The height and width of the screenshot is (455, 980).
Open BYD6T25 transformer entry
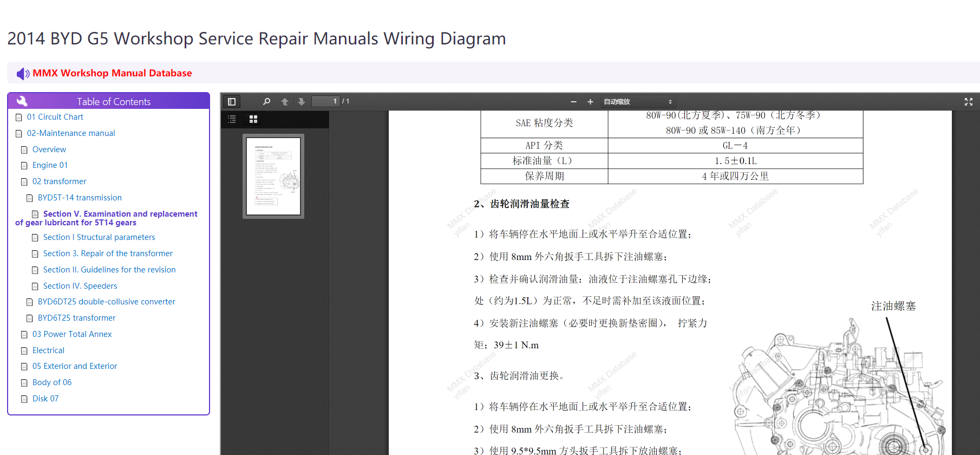(x=77, y=318)
